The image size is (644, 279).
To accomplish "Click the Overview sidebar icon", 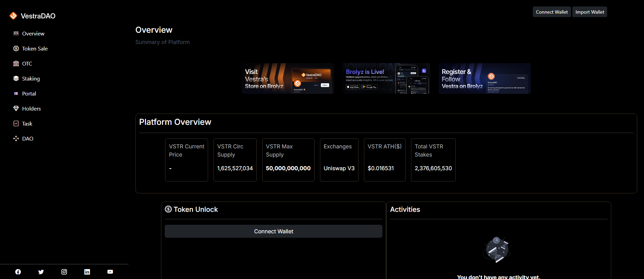I will (x=16, y=33).
